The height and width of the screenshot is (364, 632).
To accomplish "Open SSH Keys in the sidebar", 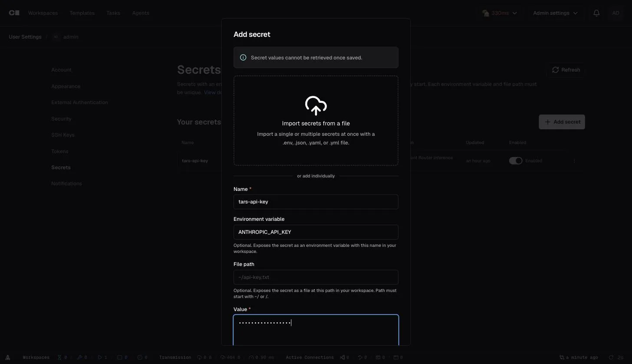I will [63, 135].
